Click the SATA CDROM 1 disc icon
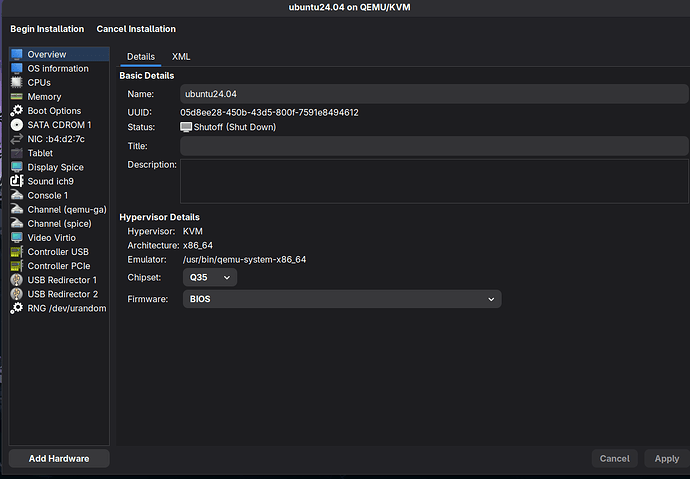Image resolution: width=690 pixels, height=479 pixels. [17, 125]
